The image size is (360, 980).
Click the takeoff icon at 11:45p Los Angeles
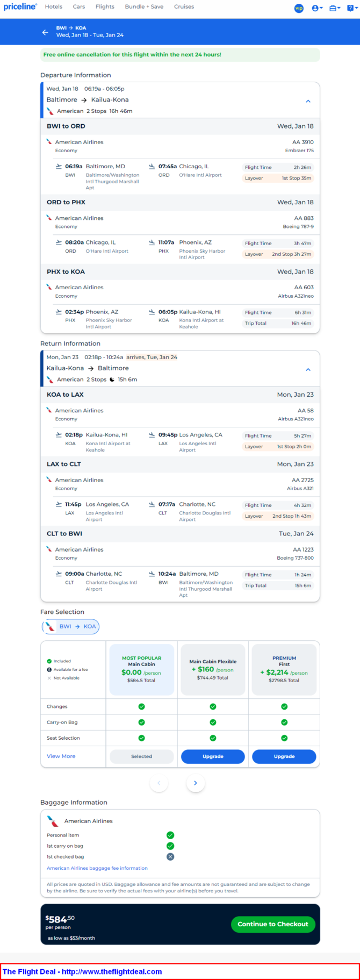(59, 504)
